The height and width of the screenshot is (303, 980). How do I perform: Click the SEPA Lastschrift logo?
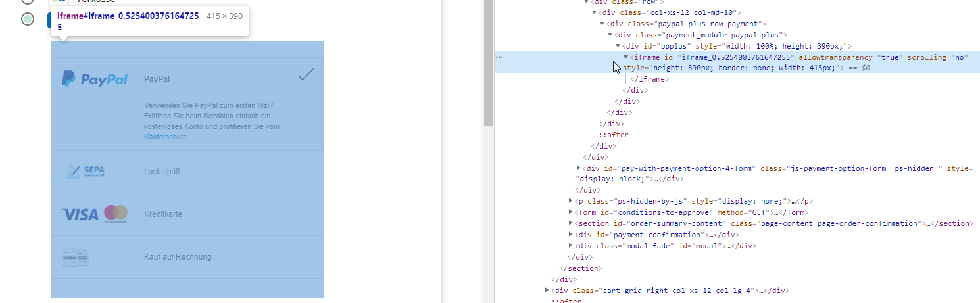86,172
